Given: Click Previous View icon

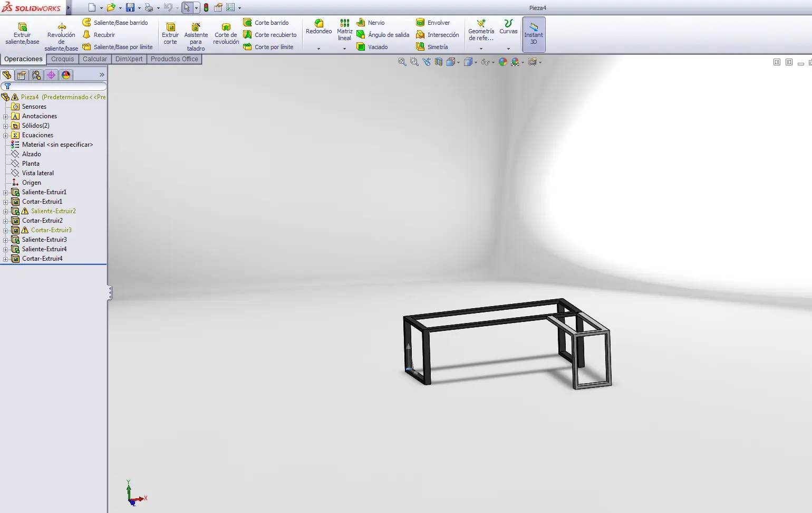Looking at the screenshot, I should (426, 62).
